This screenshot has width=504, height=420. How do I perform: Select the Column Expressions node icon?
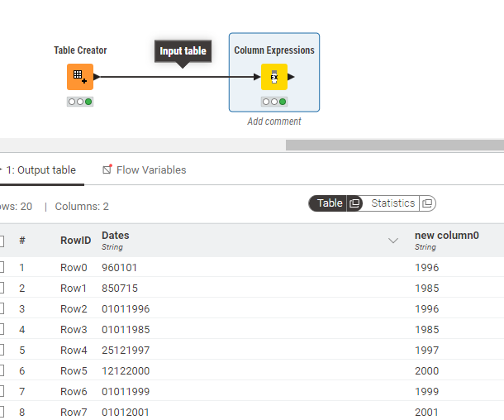[273, 77]
